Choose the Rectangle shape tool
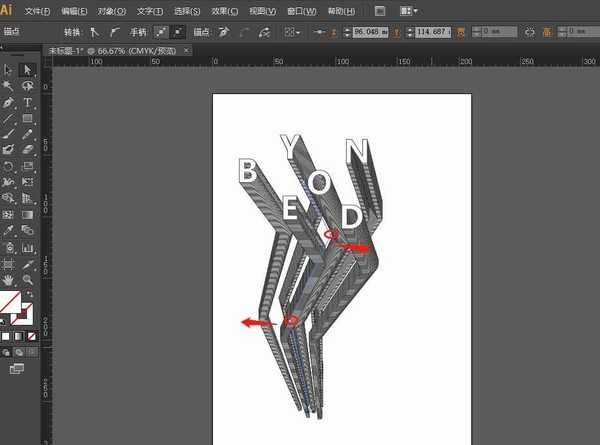 pos(27,118)
